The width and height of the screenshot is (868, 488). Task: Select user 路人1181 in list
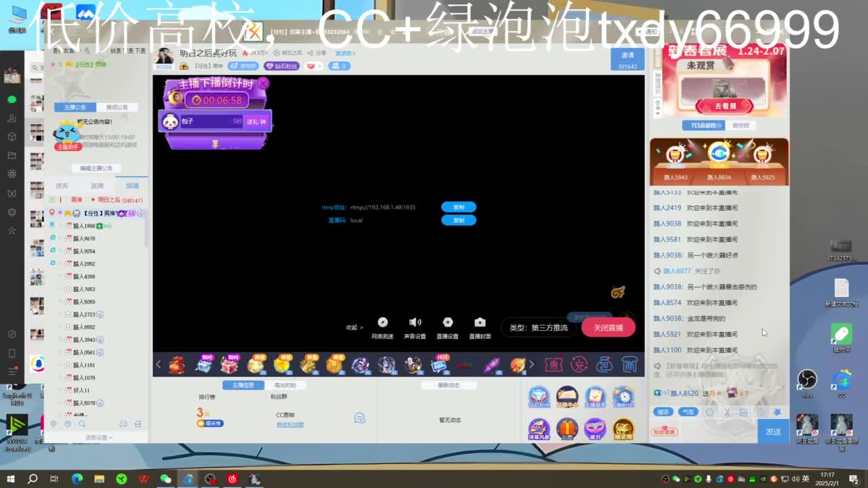click(84, 365)
